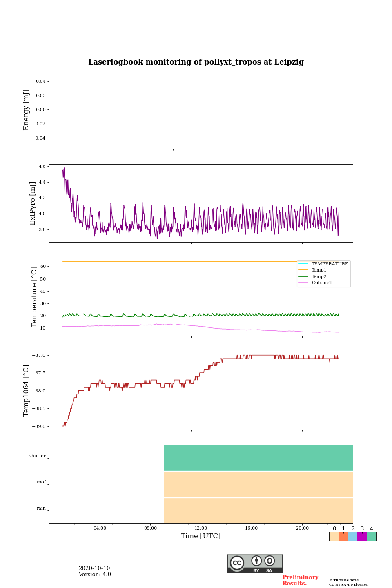
Task: Select the magenta colorbar swatch for value 3
Action: 362,537
